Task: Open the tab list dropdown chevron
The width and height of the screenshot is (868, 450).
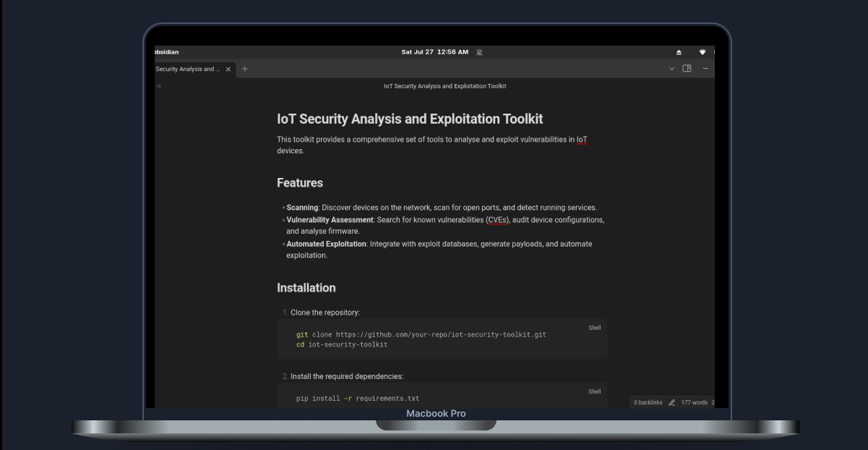Action: (x=671, y=69)
